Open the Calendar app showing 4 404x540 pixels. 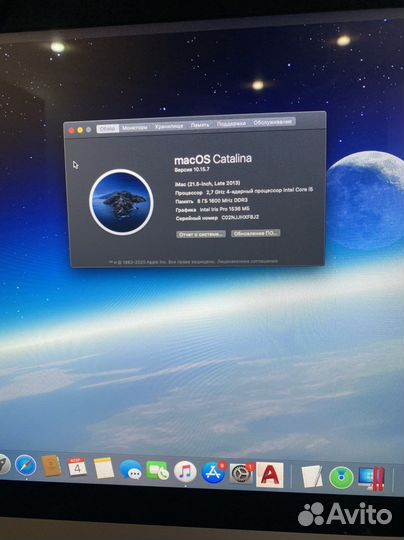(77, 467)
